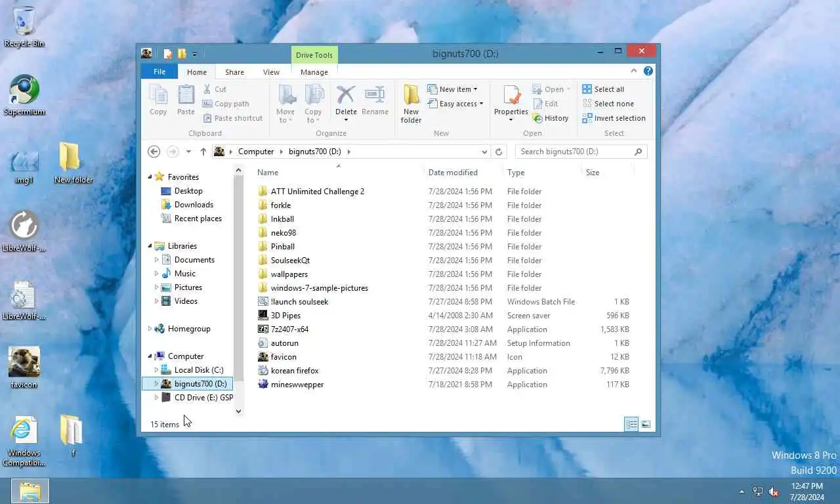This screenshot has width=840, height=504.
Task: Open the New item dropdown
Action: 452,89
